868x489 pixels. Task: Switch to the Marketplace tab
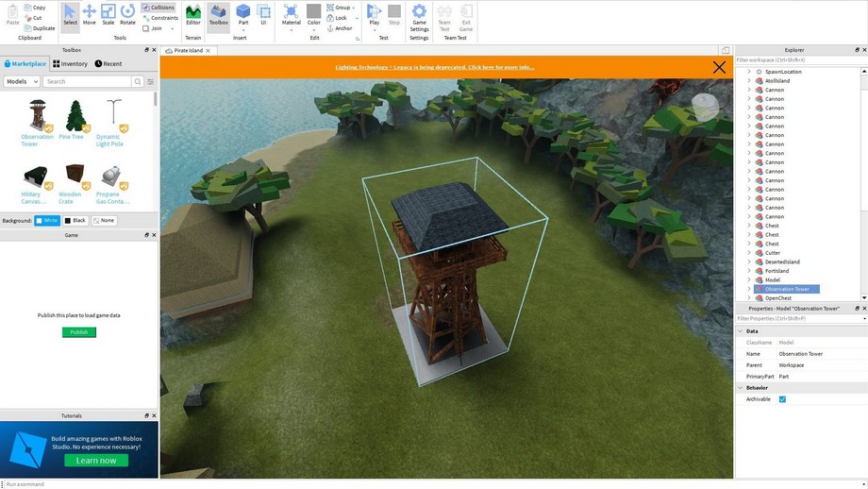[x=25, y=63]
